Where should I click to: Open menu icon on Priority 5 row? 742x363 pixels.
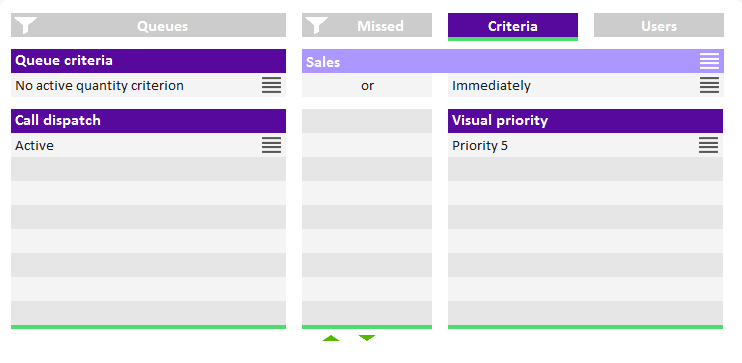coord(708,145)
